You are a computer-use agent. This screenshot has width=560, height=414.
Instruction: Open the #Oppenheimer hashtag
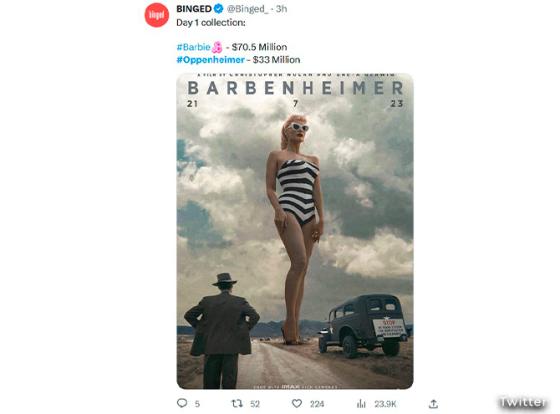(211, 60)
